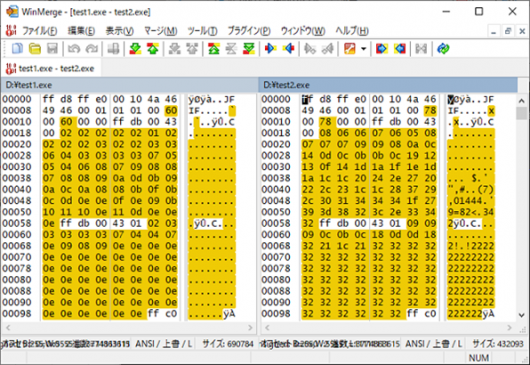The image size is (530, 365).
Task: Open the options dropdown arrow in the toolbar
Action: pyautogui.click(x=363, y=49)
